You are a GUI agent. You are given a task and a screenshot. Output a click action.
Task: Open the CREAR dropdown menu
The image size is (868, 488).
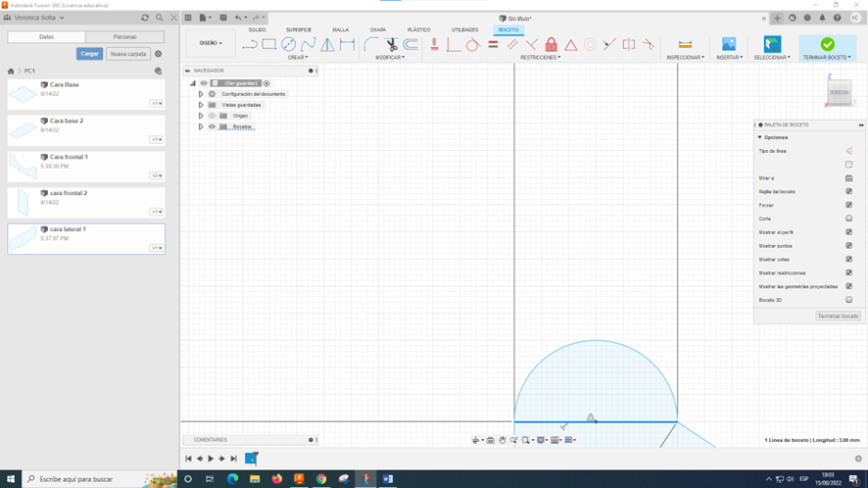click(x=298, y=57)
